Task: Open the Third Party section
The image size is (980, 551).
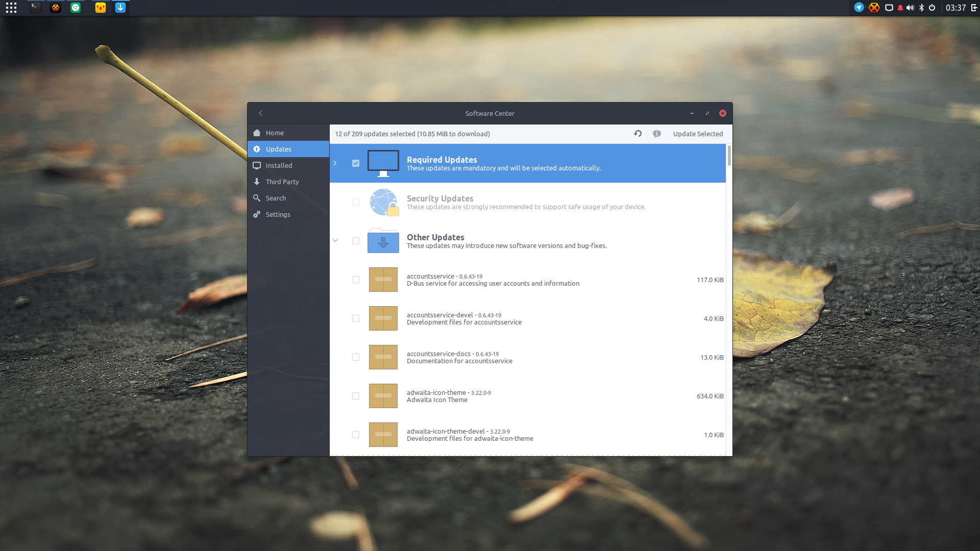Action: point(288,182)
